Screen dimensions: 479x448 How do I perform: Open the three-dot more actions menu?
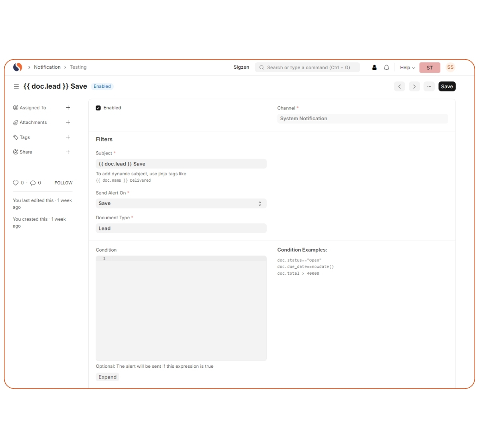429,87
